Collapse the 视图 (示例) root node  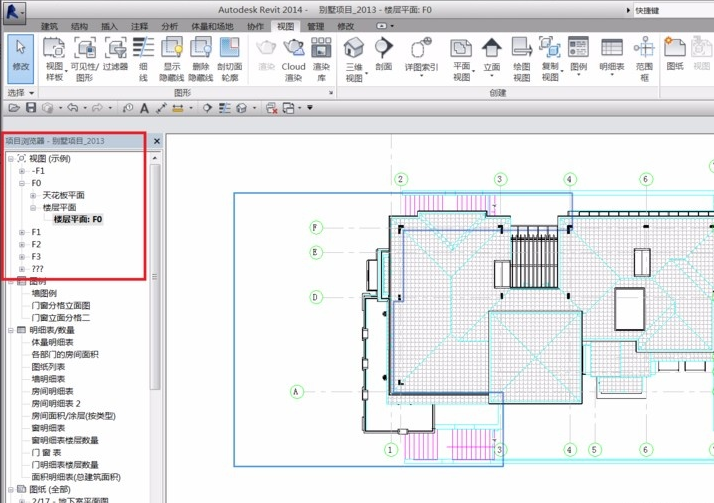pos(10,158)
